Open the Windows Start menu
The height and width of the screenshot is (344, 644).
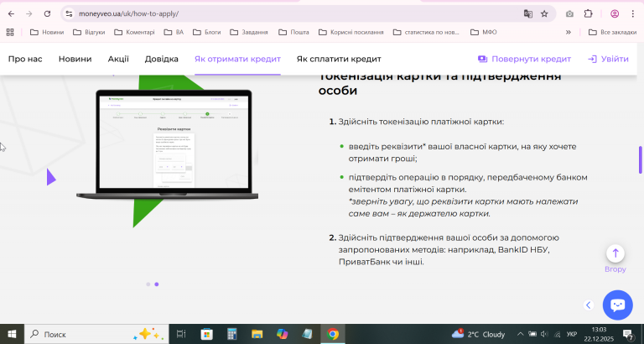(12, 334)
